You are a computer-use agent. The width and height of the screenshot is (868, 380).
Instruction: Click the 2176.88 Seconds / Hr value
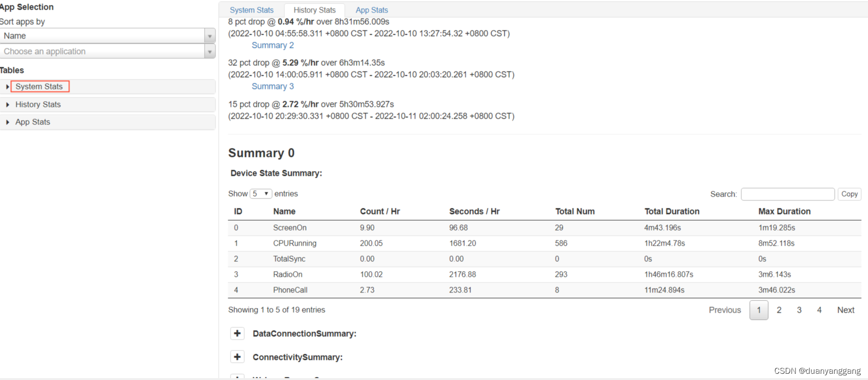(462, 274)
